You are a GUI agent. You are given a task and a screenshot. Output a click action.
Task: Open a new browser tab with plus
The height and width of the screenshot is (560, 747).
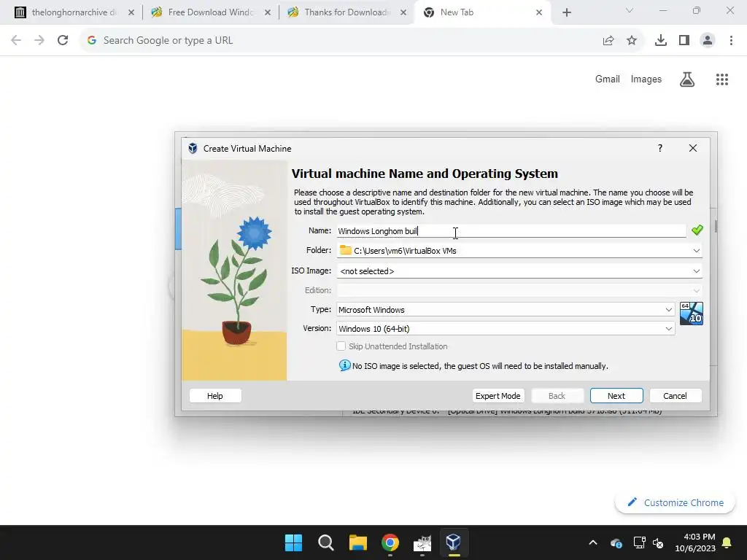pos(566,12)
